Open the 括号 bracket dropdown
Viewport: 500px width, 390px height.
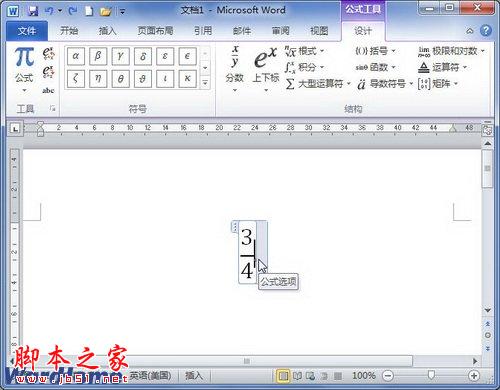(375, 51)
